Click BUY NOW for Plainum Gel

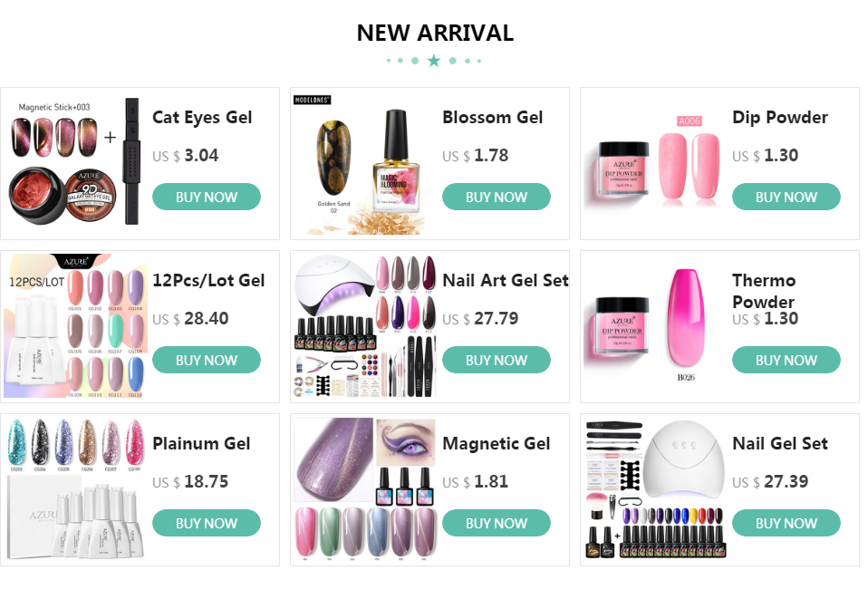click(206, 523)
